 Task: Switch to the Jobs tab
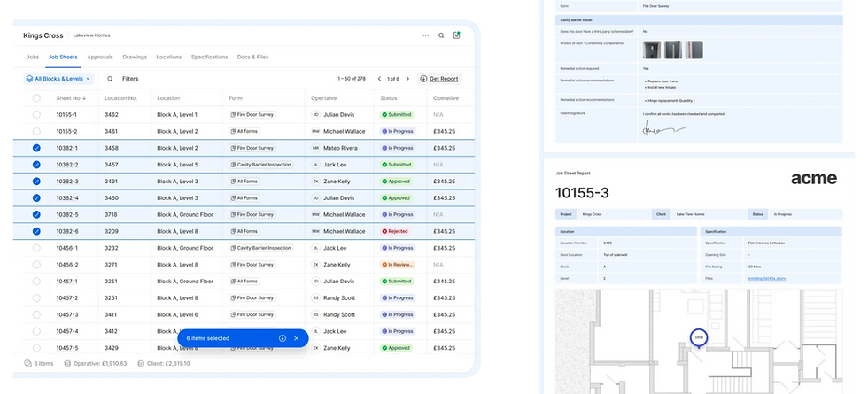point(33,57)
